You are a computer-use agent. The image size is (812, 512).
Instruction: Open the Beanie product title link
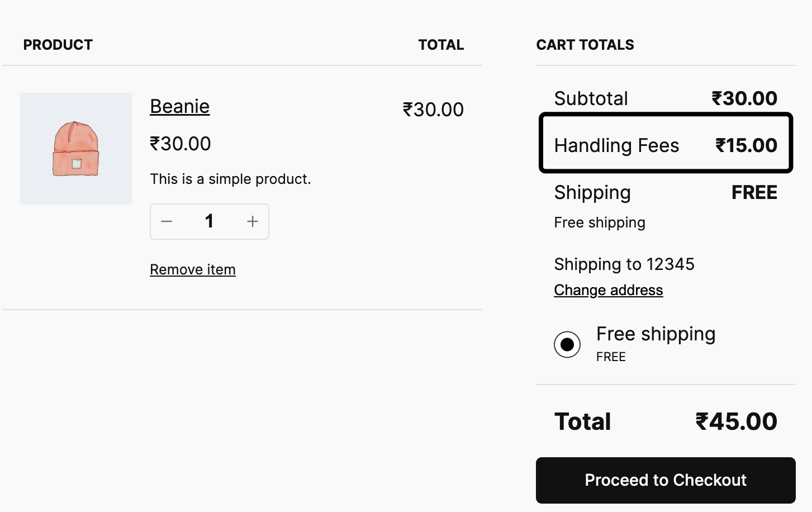(180, 106)
